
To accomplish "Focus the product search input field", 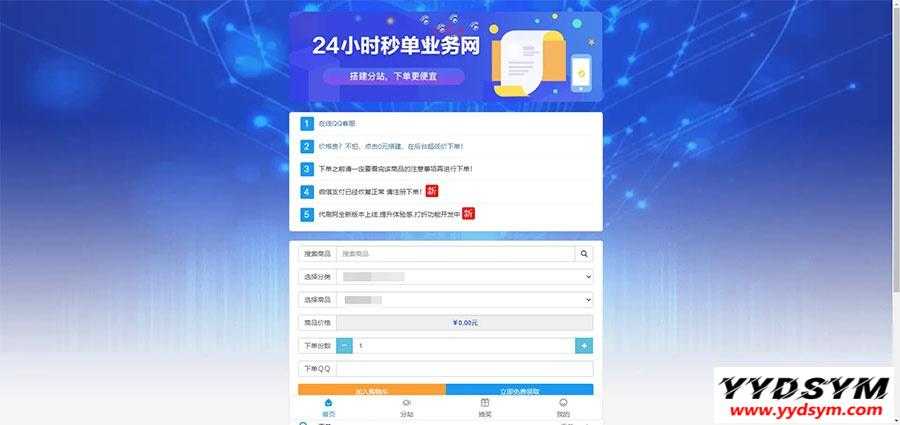I will [456, 253].
